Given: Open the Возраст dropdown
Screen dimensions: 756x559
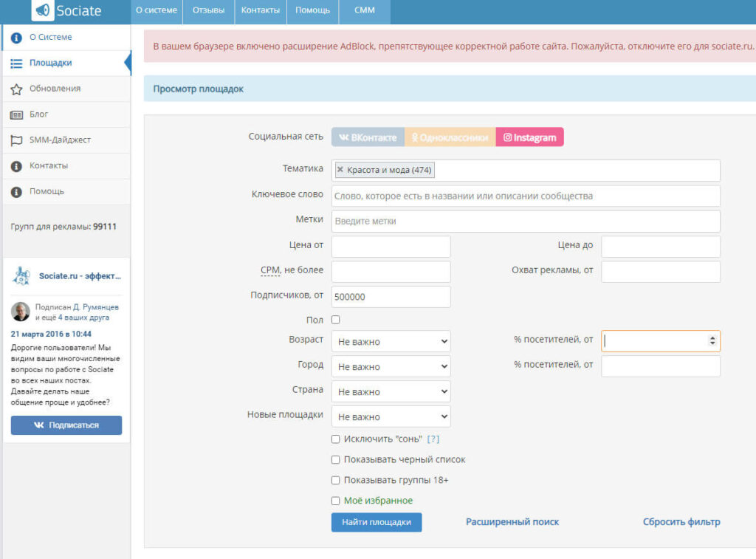Looking at the screenshot, I should pyautogui.click(x=391, y=342).
